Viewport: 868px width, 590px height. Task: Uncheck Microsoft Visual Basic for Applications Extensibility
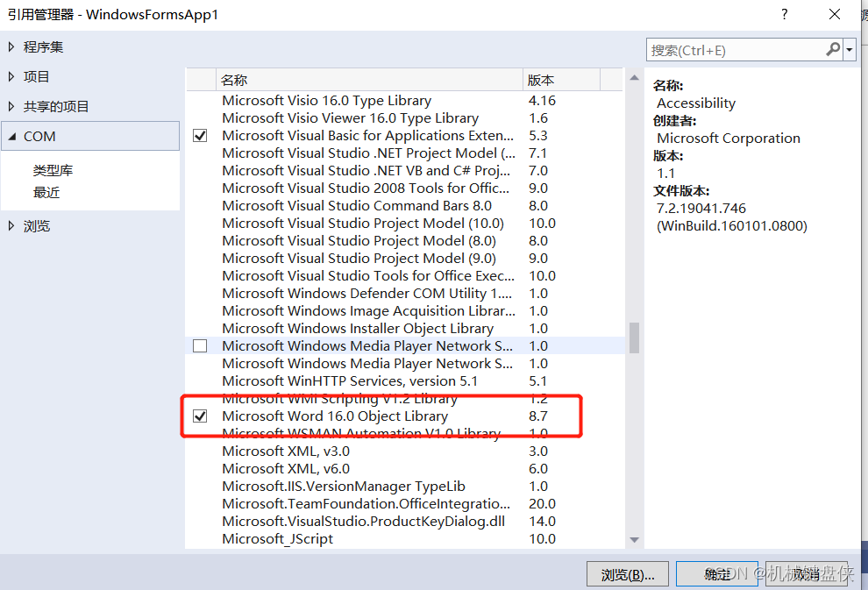pyautogui.click(x=200, y=136)
